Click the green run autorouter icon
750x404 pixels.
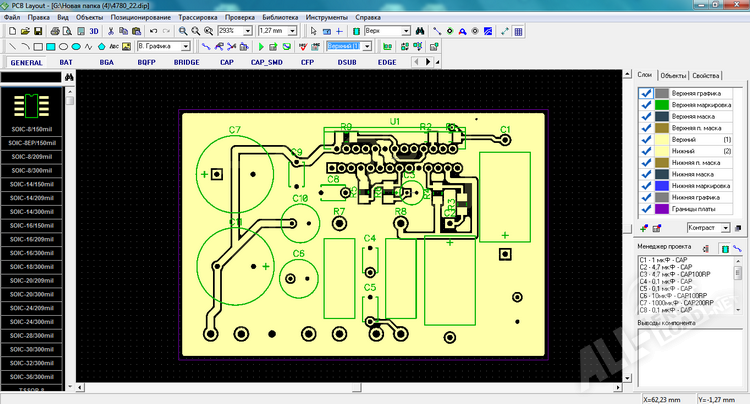coord(262,46)
